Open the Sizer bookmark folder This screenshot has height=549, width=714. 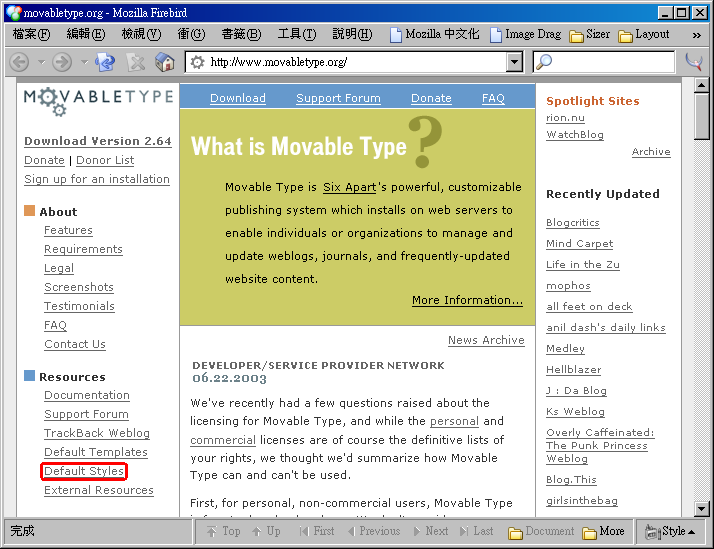coord(590,35)
